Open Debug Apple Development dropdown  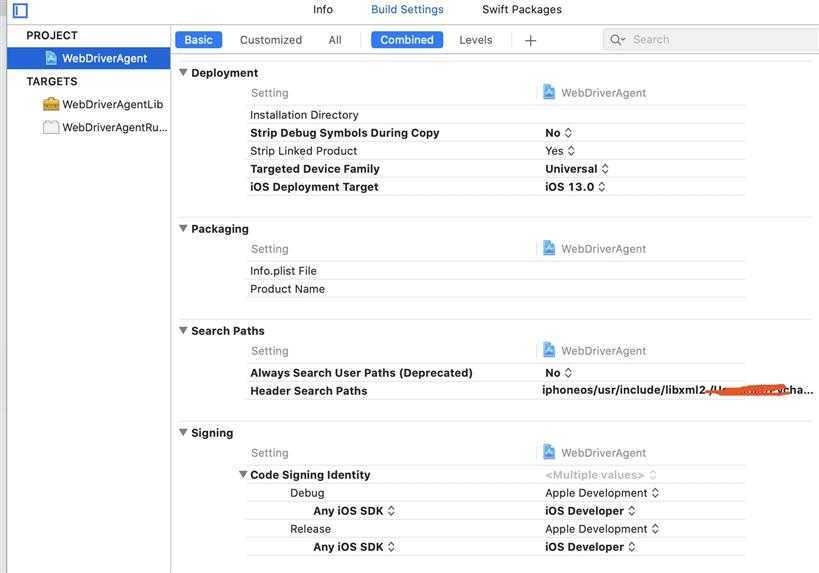point(602,493)
